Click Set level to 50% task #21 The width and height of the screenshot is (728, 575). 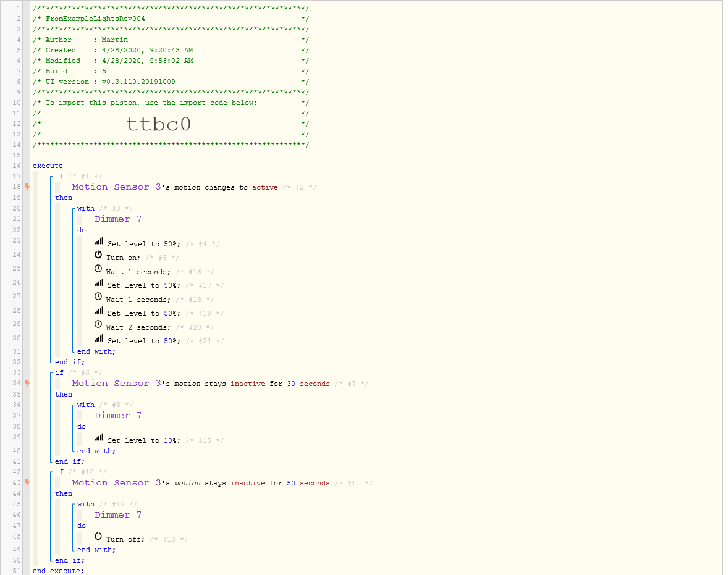(144, 341)
